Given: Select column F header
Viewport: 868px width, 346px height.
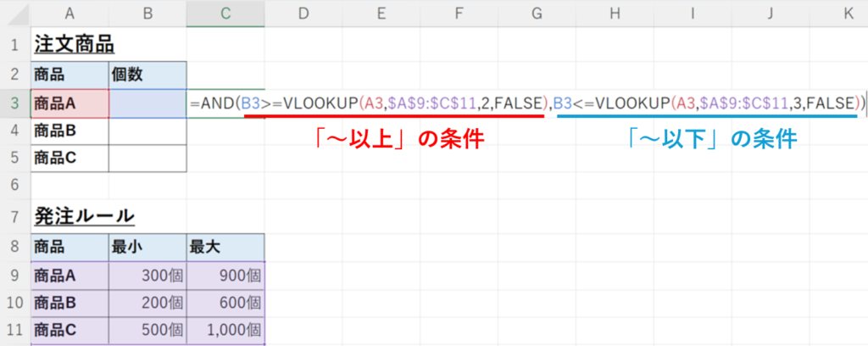Looking at the screenshot, I should (x=459, y=14).
